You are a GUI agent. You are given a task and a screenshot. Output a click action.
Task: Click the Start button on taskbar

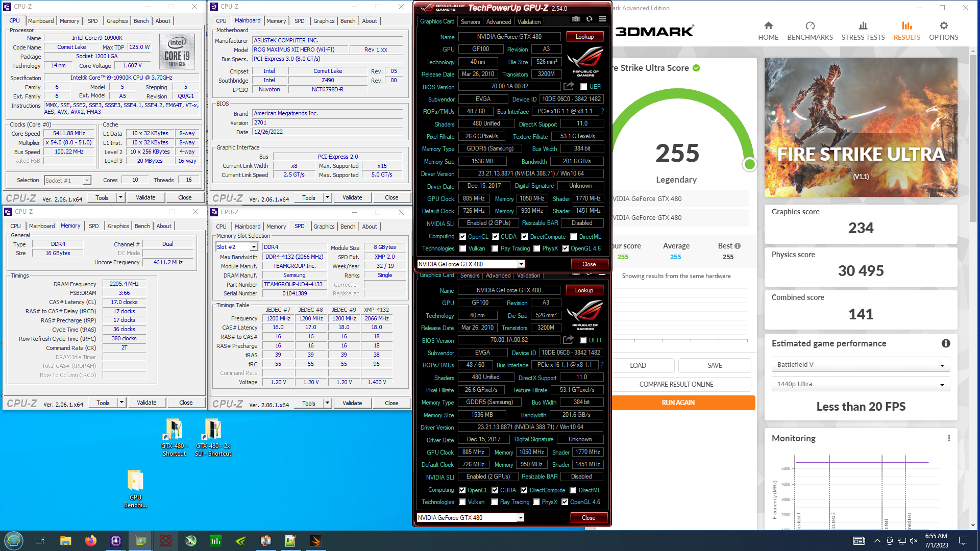tap(14, 541)
